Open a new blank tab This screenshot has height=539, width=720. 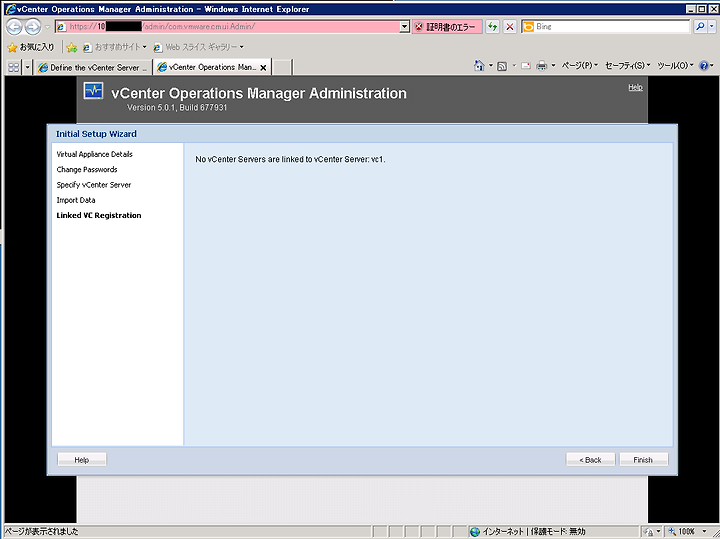coord(282,67)
